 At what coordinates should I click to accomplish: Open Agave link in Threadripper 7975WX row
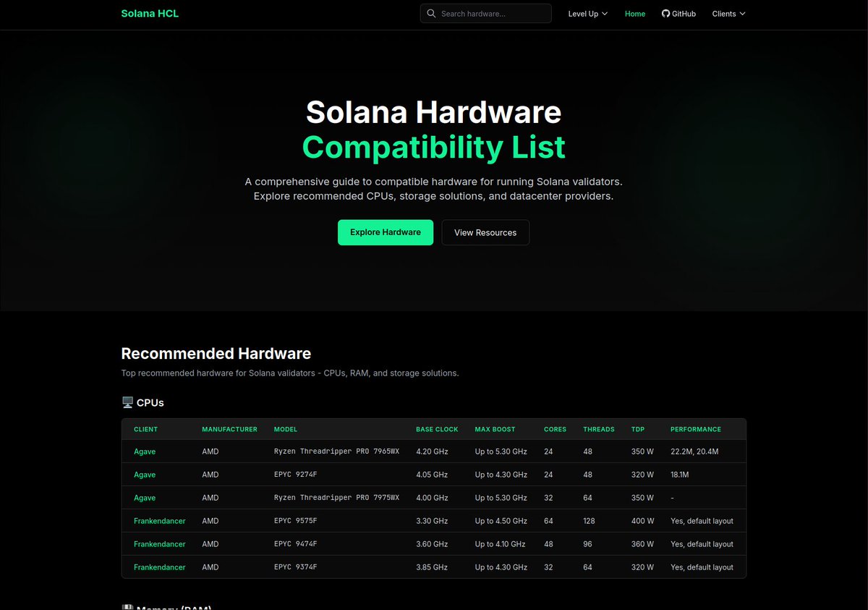tap(145, 498)
